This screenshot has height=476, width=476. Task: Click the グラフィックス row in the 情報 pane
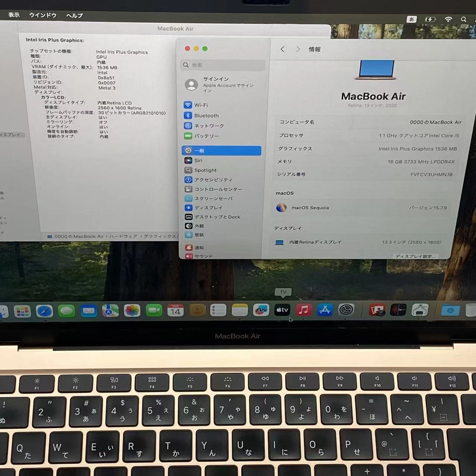tap(367, 148)
